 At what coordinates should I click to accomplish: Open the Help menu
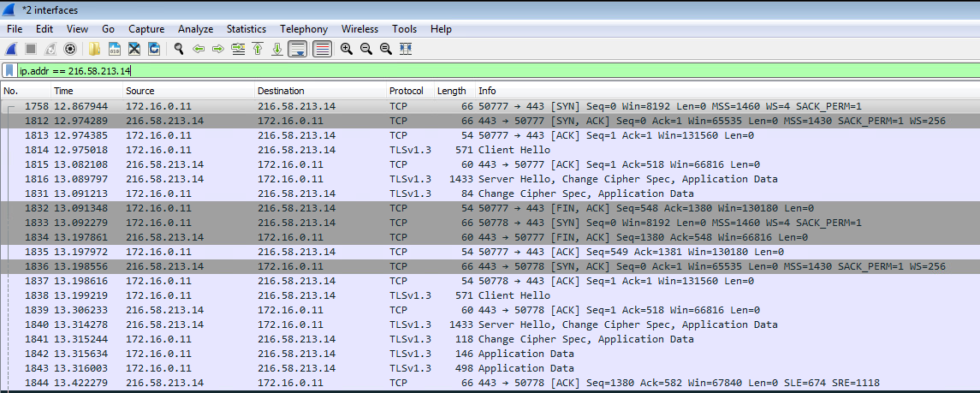pyautogui.click(x=441, y=29)
